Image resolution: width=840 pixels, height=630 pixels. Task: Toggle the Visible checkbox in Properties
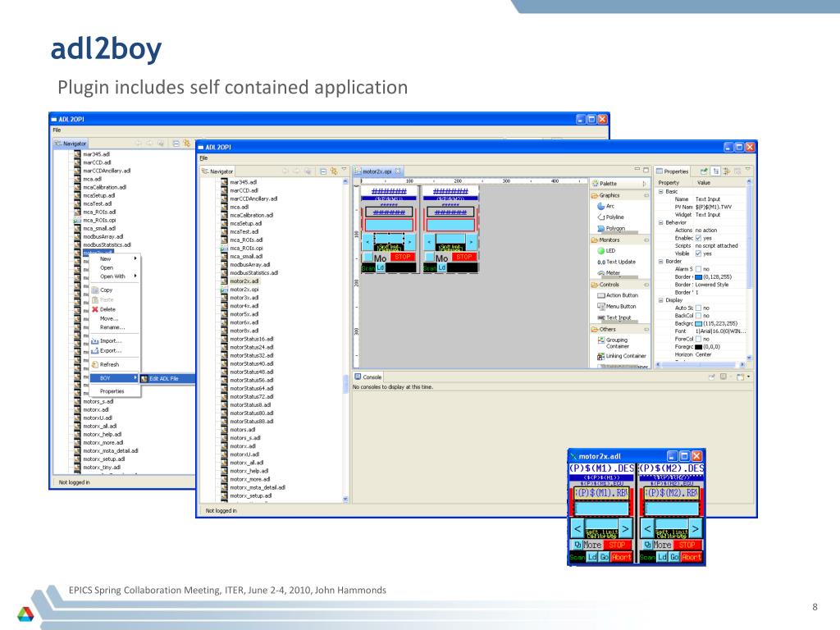click(x=698, y=253)
